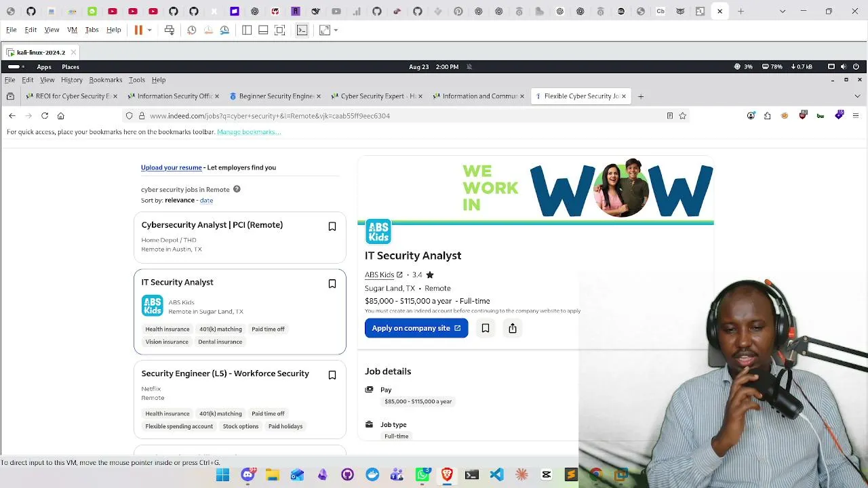Open the Kali Apps menu

pos(44,66)
